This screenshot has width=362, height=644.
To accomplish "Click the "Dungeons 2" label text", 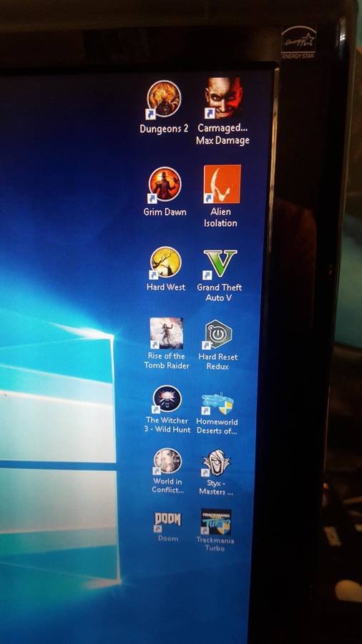I will pyautogui.click(x=164, y=129).
